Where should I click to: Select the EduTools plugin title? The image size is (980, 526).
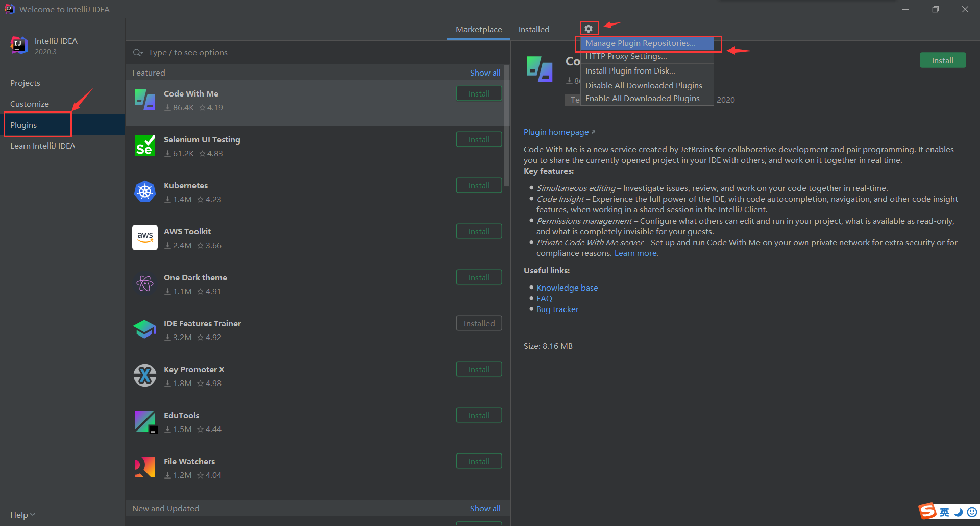coord(181,416)
